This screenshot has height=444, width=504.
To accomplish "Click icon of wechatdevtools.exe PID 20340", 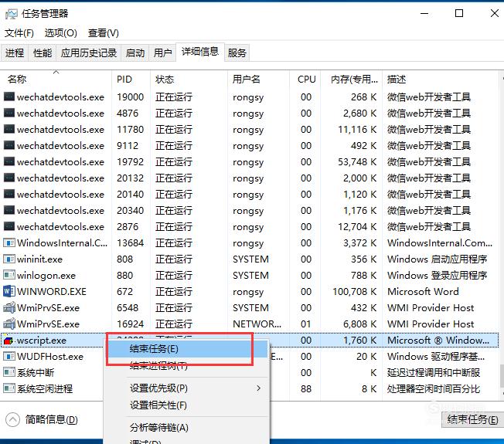I will [x=9, y=210].
